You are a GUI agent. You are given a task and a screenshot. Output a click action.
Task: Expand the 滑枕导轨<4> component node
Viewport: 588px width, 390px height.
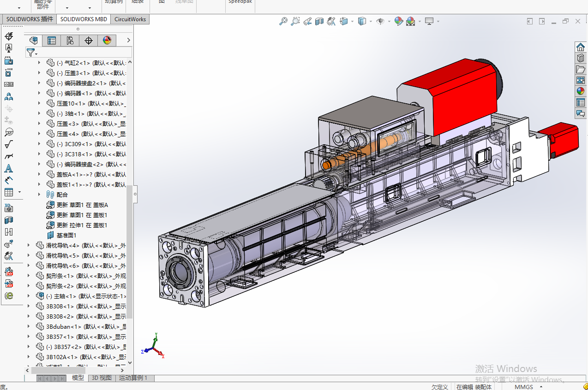[29, 245]
